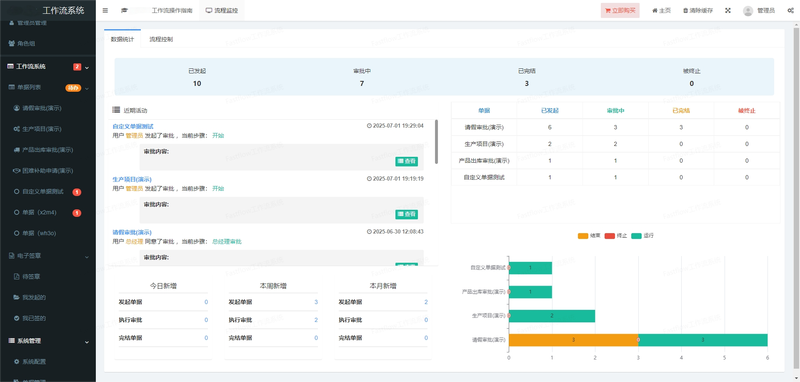The image size is (800, 382).
Task: Open 自定义单据测试 in the sidebar
Action: point(43,192)
